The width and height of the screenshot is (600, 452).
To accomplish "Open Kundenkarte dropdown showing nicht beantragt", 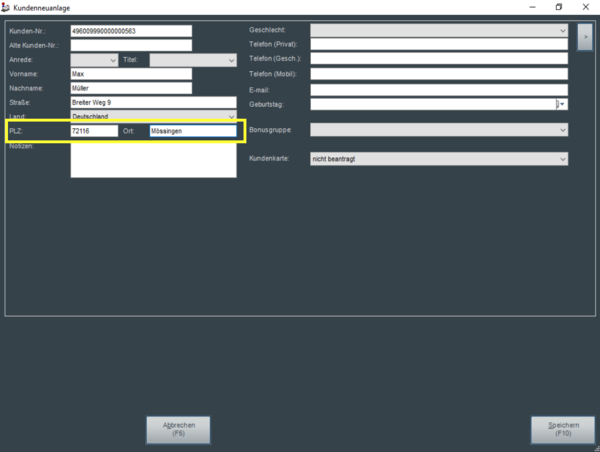I will click(x=438, y=159).
